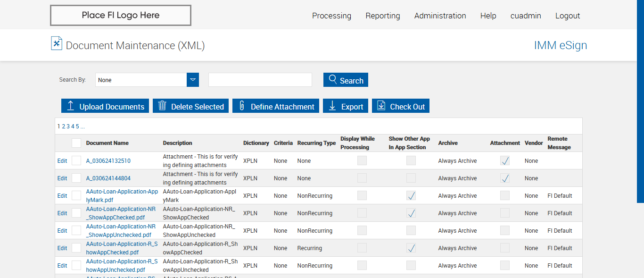Tick the header select-all checkbox
Image resolution: width=644 pixels, height=278 pixels.
coord(76,143)
